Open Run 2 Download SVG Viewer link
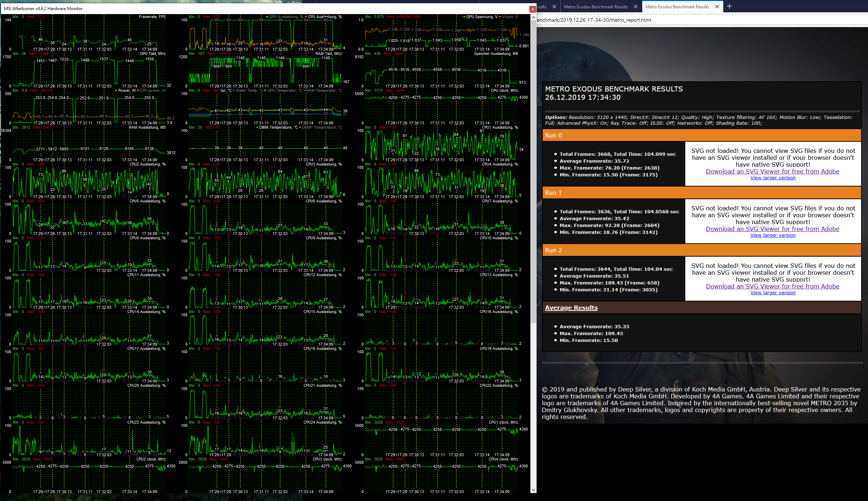The width and height of the screenshot is (868, 501). coord(772,286)
